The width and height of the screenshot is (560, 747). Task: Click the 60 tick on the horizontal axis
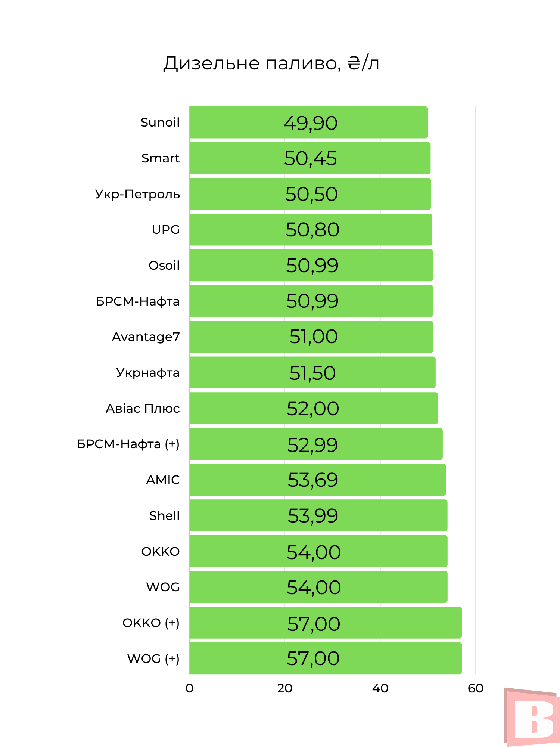(x=475, y=688)
